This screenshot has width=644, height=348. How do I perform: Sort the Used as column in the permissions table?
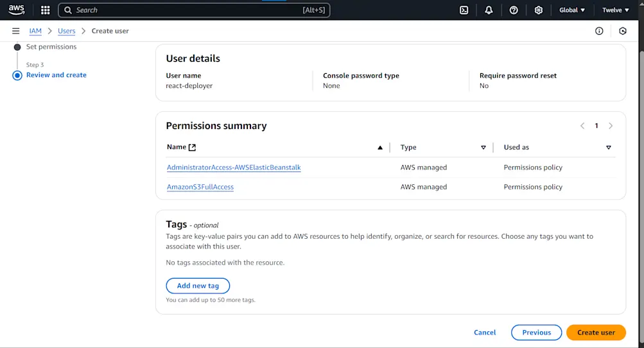[609, 148]
